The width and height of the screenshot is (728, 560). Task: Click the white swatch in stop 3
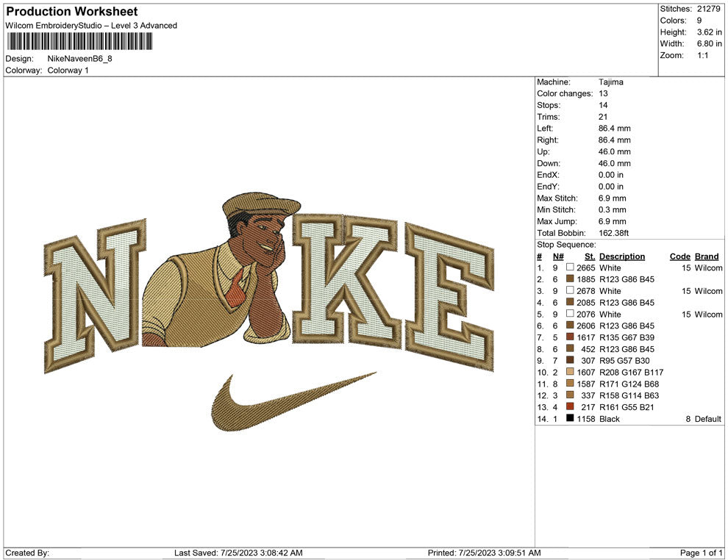pos(570,290)
